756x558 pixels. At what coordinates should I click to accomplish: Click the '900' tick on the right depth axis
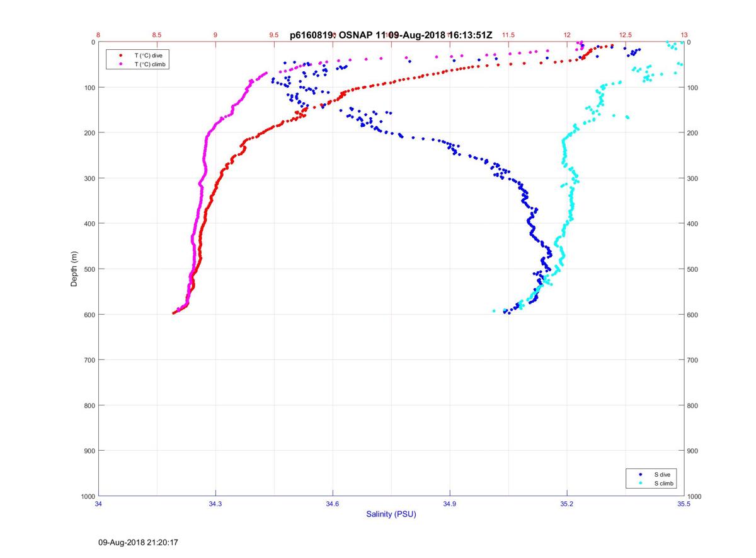[x=693, y=451]
